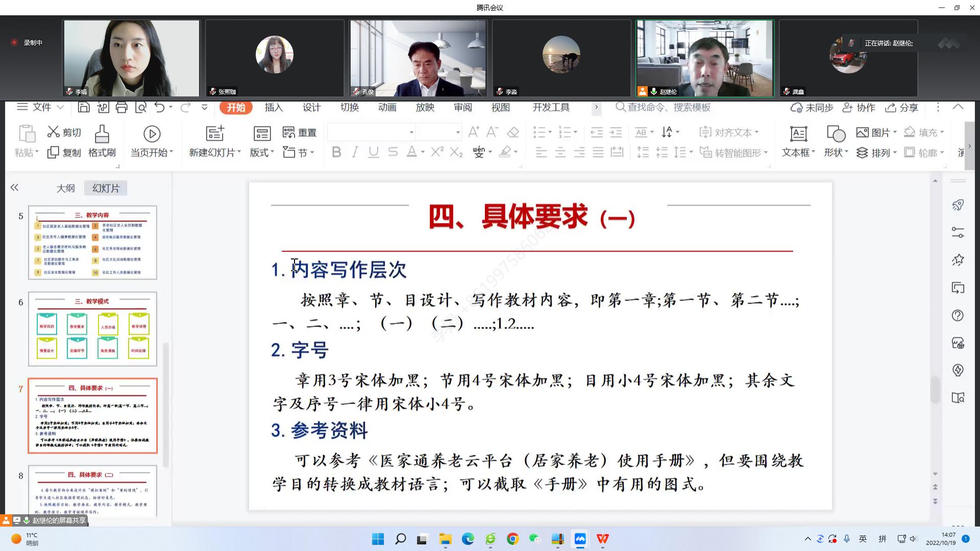The image size is (980, 551).
Task: Click the 形状 shapes icon
Action: [x=836, y=134]
